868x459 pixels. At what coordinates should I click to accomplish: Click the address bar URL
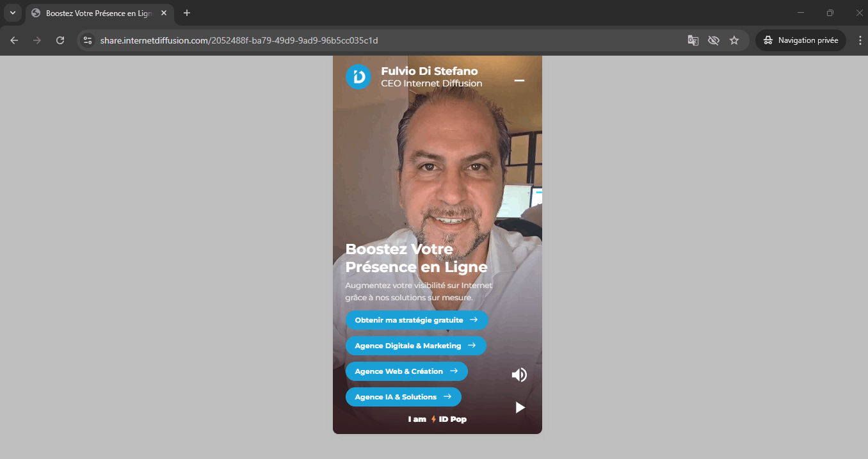coord(239,40)
